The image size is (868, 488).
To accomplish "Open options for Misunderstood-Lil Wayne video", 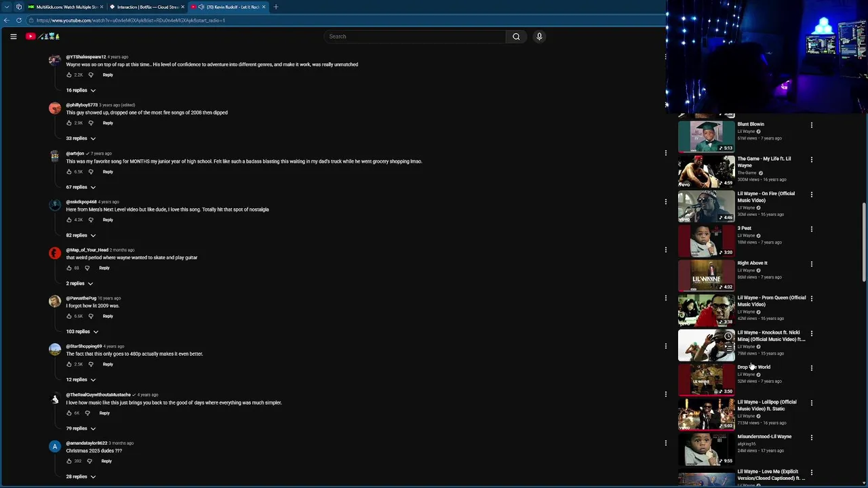I will pos(811,438).
